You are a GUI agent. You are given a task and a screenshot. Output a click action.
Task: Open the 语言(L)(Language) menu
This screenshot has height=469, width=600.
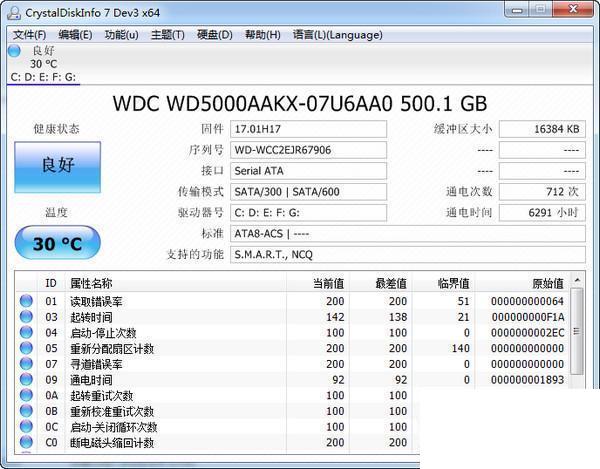338,35
